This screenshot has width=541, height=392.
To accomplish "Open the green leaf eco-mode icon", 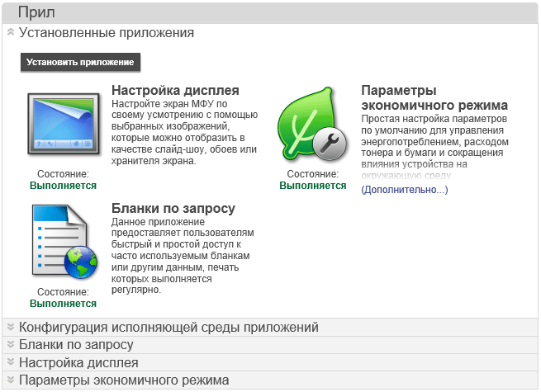I will click(312, 124).
